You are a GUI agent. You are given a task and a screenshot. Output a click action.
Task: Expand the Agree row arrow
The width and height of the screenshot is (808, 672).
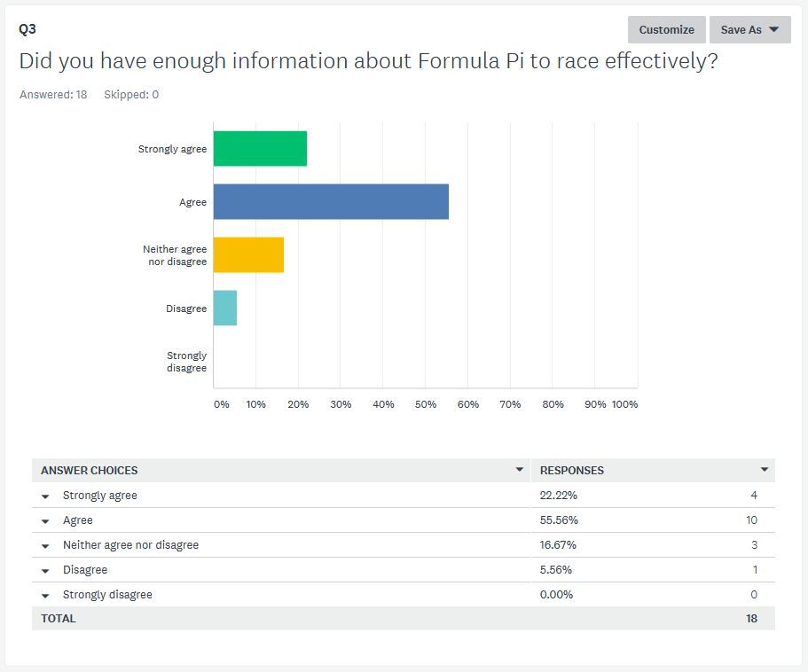pos(45,521)
